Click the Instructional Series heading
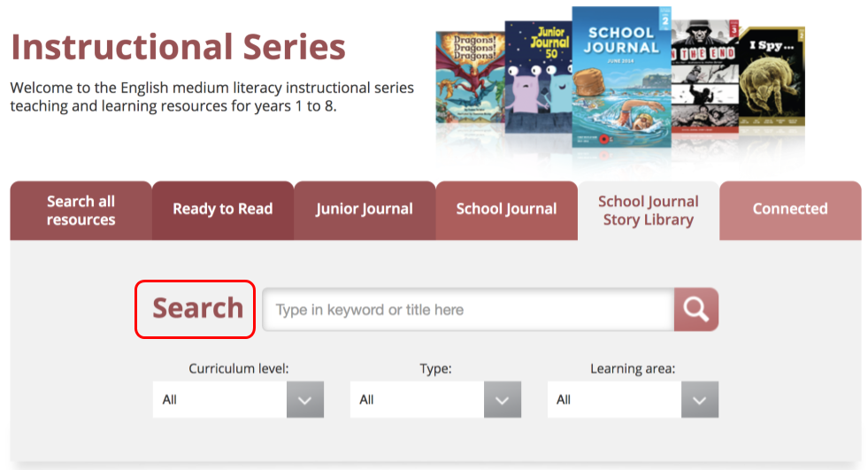 pyautogui.click(x=178, y=47)
